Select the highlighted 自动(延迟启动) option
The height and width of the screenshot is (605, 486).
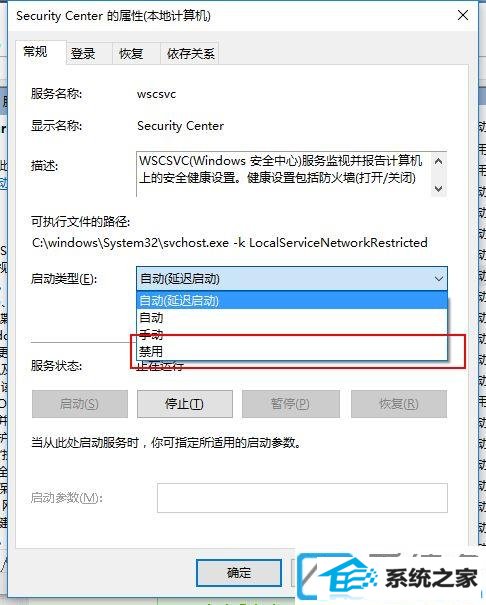point(292,301)
